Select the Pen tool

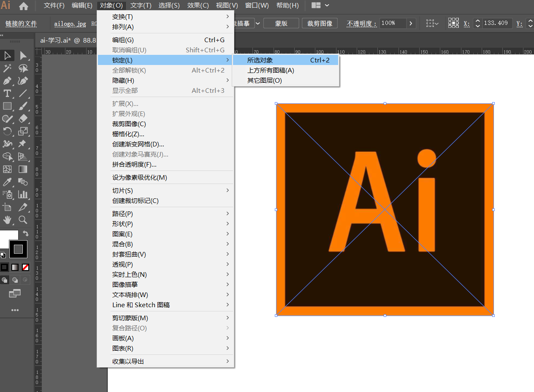(x=7, y=81)
